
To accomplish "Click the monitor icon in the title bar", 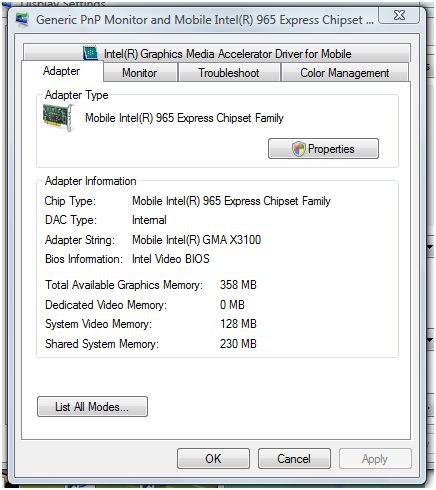I will [22, 19].
